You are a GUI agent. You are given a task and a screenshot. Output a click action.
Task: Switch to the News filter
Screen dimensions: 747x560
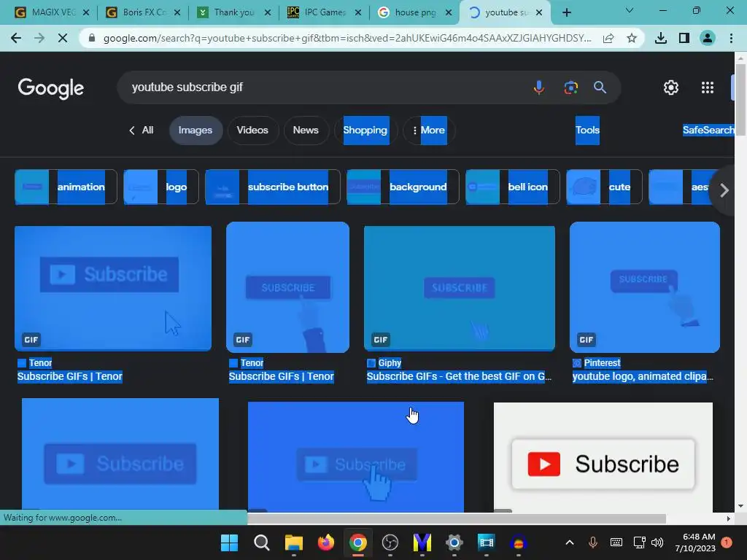[x=306, y=130]
